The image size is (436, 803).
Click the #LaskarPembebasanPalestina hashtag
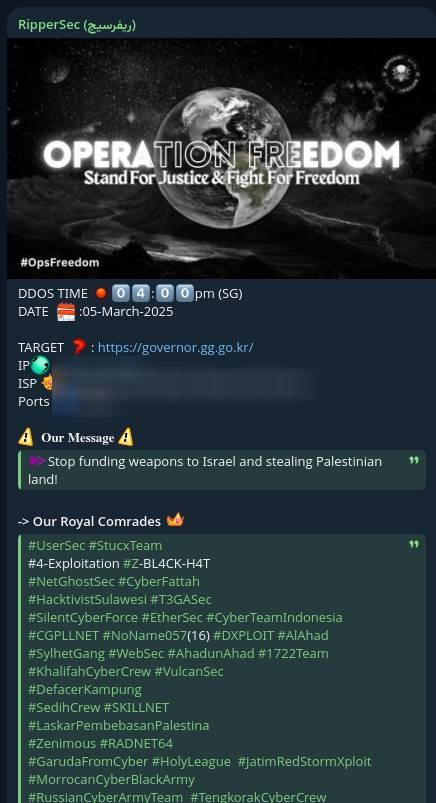(x=118, y=726)
